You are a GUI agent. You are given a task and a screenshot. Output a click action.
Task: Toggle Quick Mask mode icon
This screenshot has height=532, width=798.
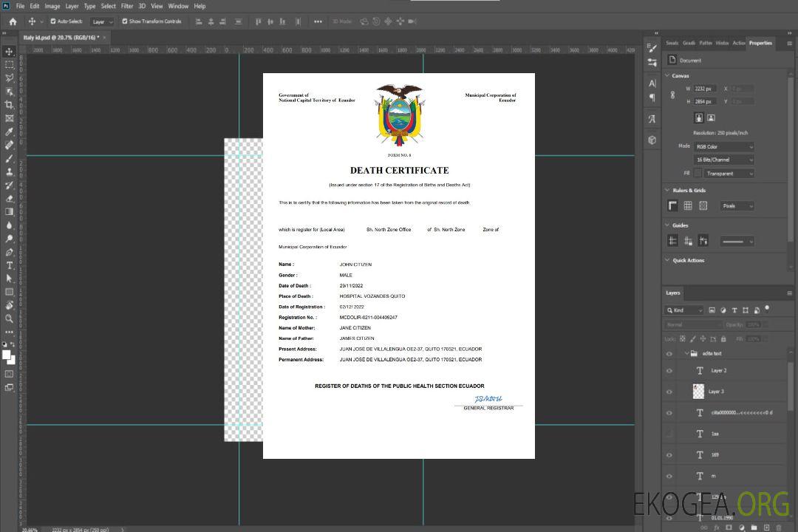pos(9,374)
